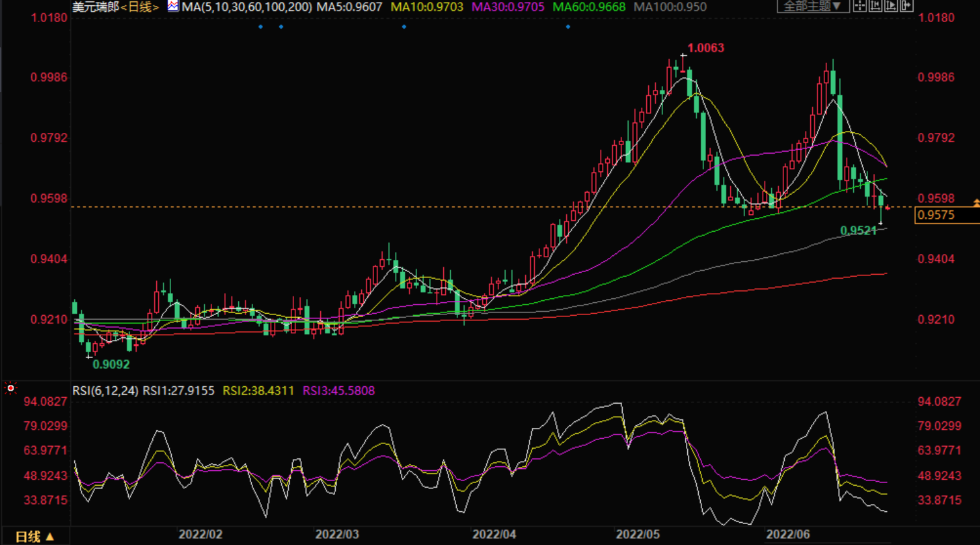The height and width of the screenshot is (545, 980).
Task: Select the MA30:0.9705 legend entry
Action: pyautogui.click(x=508, y=7)
